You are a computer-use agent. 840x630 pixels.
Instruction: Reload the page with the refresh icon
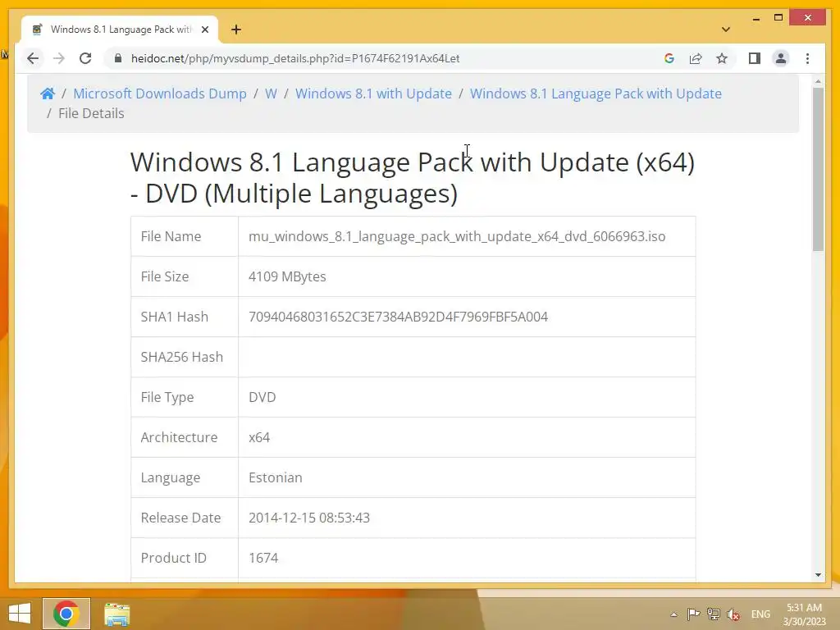pyautogui.click(x=85, y=58)
